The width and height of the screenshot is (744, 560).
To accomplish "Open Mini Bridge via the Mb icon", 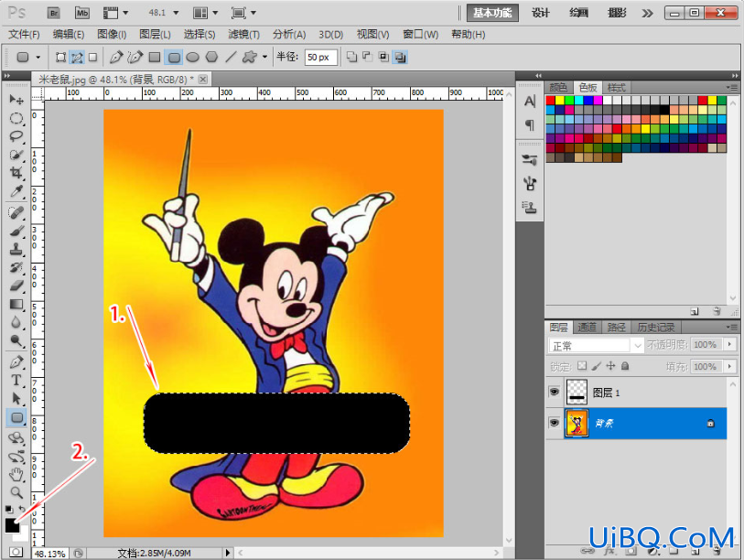I will pyautogui.click(x=82, y=14).
